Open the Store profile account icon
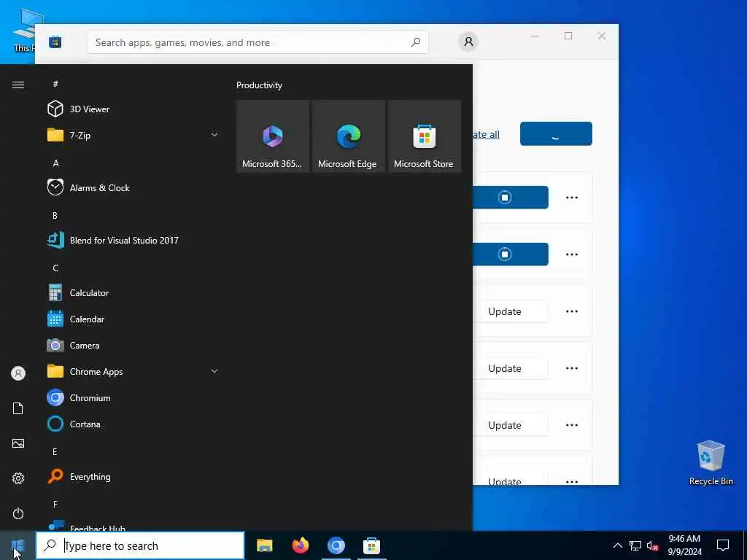This screenshot has height=560, width=747. pyautogui.click(x=468, y=42)
